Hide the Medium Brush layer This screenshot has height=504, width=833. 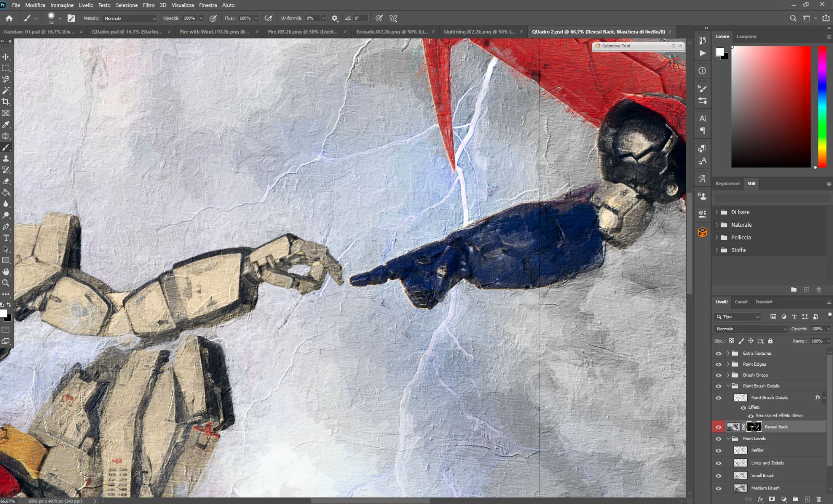tap(718, 488)
